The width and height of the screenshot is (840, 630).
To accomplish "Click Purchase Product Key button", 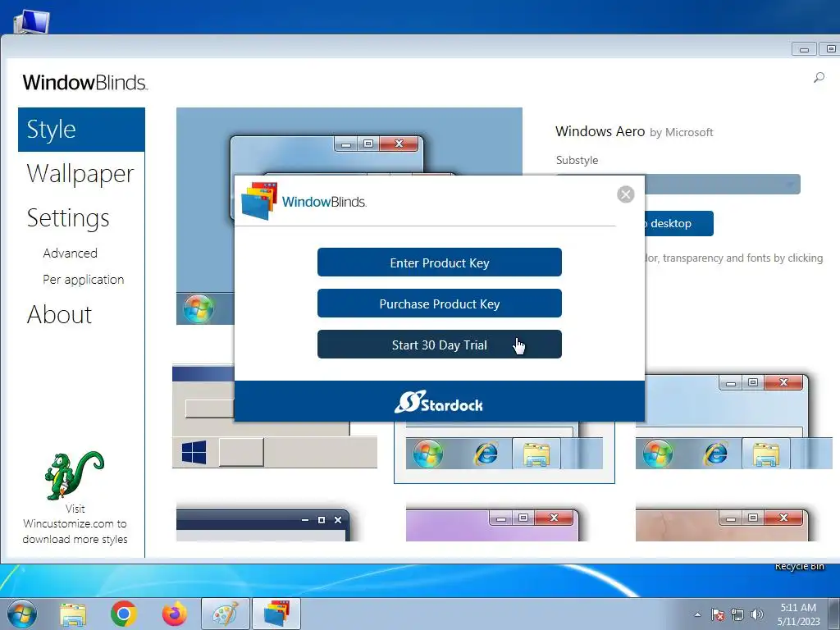I will click(x=440, y=304).
